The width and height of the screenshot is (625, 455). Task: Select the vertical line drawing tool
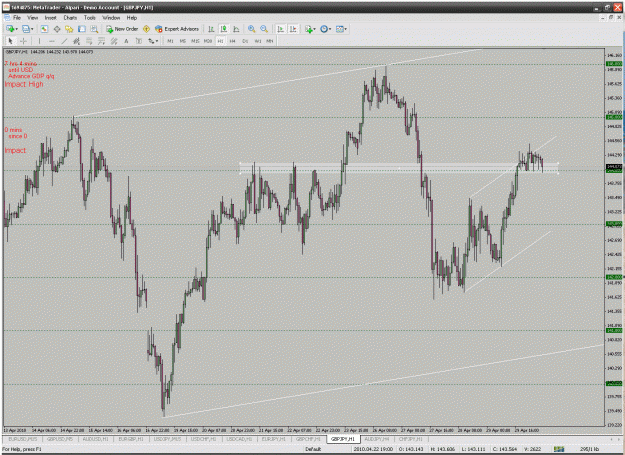click(x=39, y=41)
